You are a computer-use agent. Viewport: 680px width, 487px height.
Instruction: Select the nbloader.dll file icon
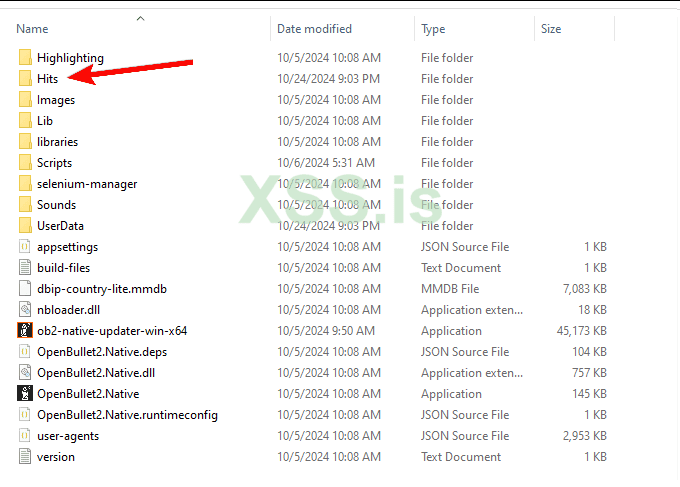pos(25,309)
